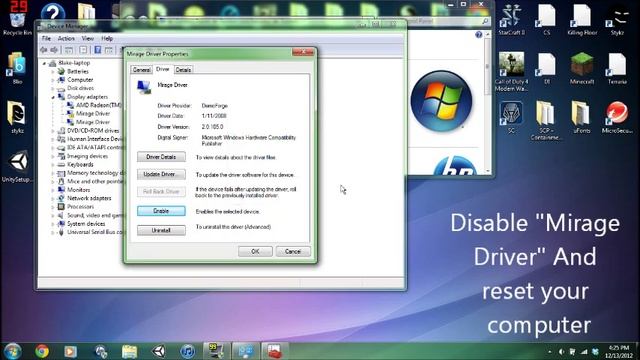Click the taskbar clock showing 4:25 PM
The image size is (640, 360).
coord(619,351)
